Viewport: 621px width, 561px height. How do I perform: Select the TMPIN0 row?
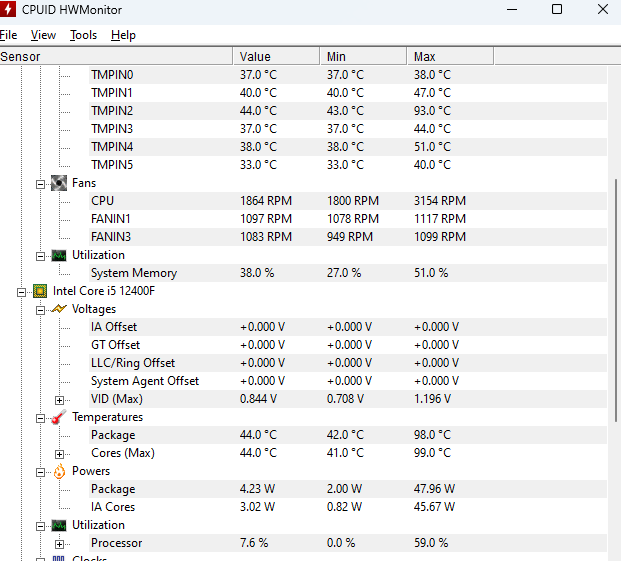(x=348, y=75)
